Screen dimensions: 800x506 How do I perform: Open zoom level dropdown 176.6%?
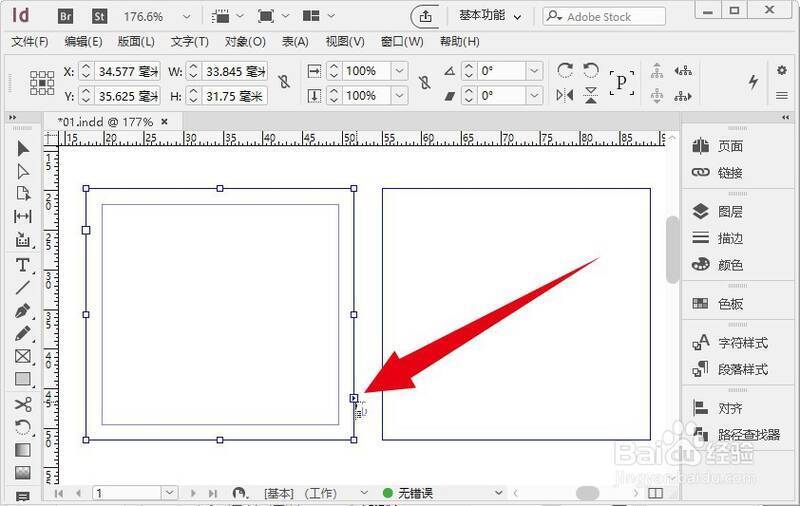pos(186,17)
